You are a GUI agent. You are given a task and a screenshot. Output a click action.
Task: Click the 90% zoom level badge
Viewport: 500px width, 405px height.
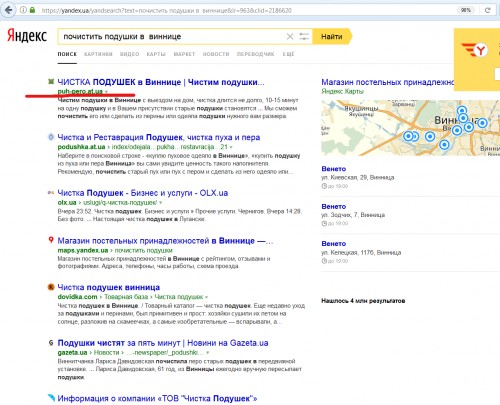point(466,10)
